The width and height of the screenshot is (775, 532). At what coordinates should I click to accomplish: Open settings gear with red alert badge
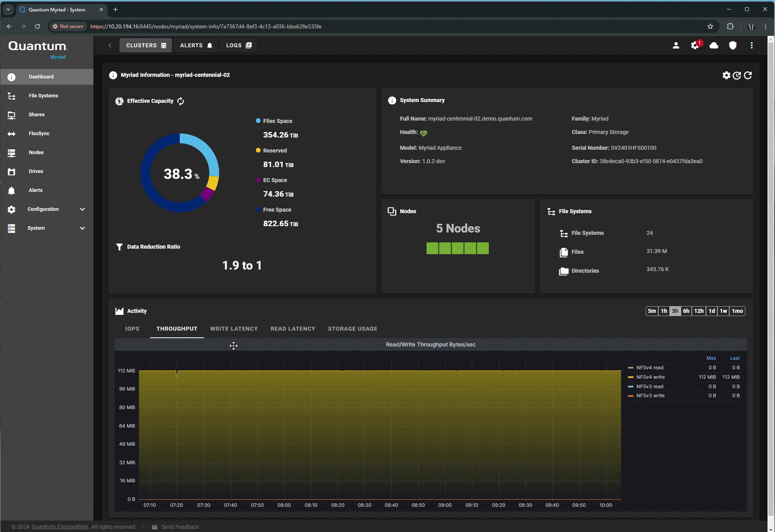[695, 45]
